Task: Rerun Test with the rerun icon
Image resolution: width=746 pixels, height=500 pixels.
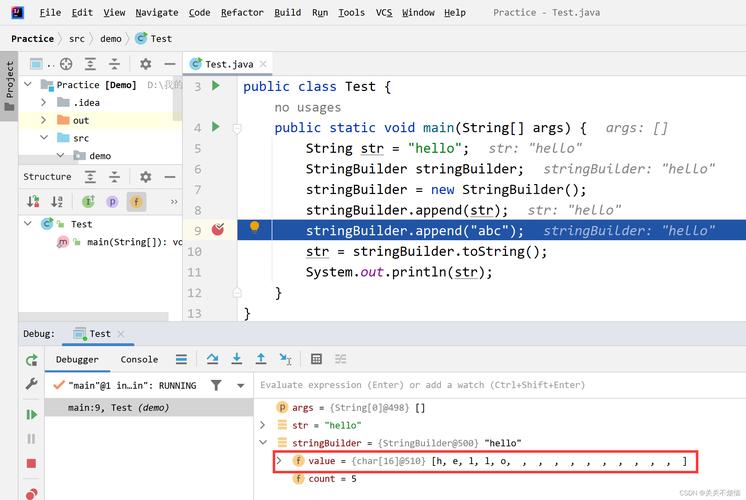Action: pos(31,360)
